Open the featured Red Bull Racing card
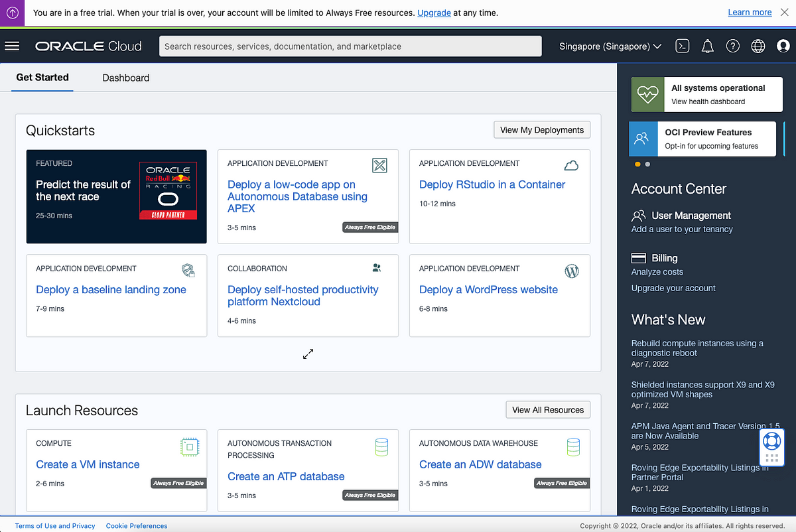The height and width of the screenshot is (532, 796). coord(116,196)
